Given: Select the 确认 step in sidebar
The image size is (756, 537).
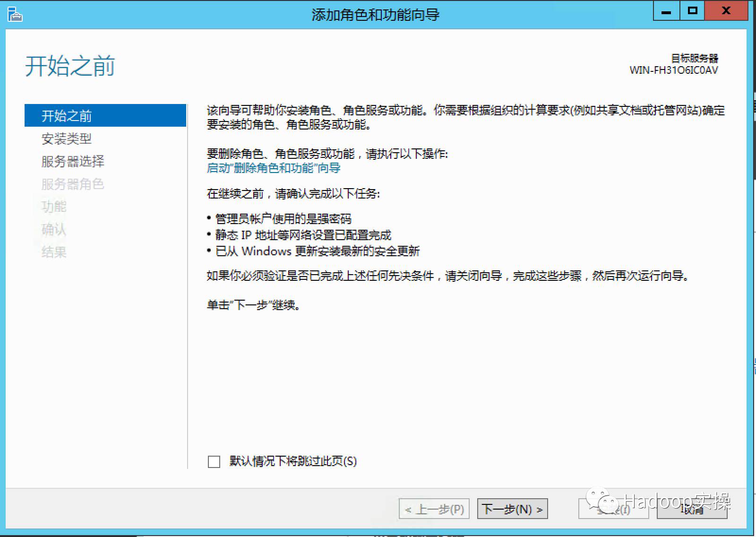Looking at the screenshot, I should [53, 229].
